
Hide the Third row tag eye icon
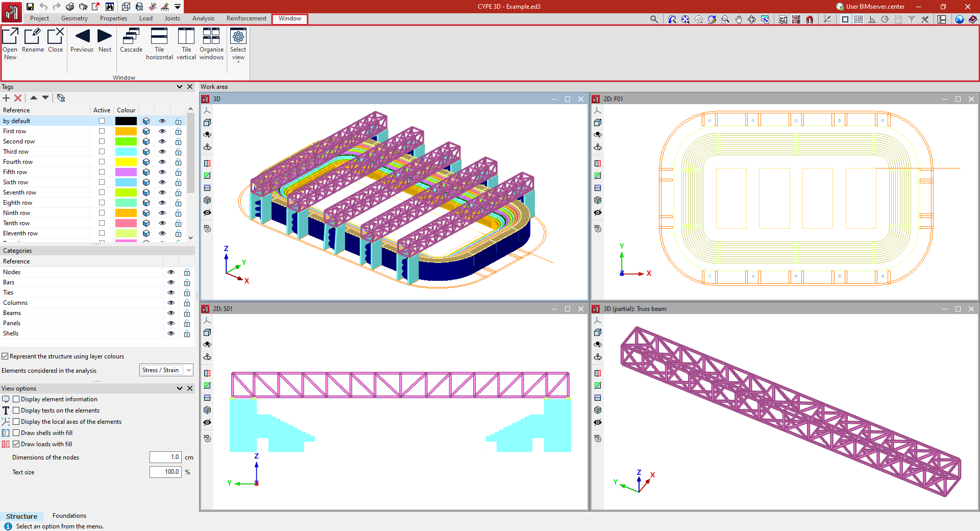pos(162,152)
